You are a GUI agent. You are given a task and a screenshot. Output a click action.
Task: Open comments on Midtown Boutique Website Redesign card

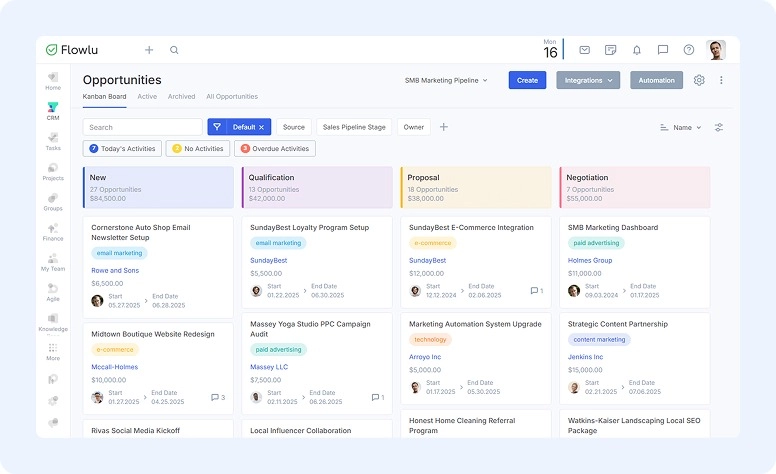coord(218,397)
